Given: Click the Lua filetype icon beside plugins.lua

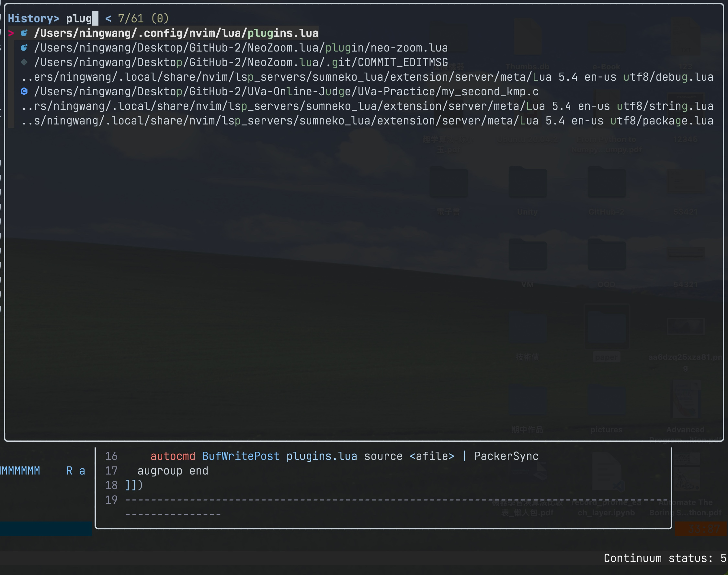Looking at the screenshot, I should (x=24, y=33).
